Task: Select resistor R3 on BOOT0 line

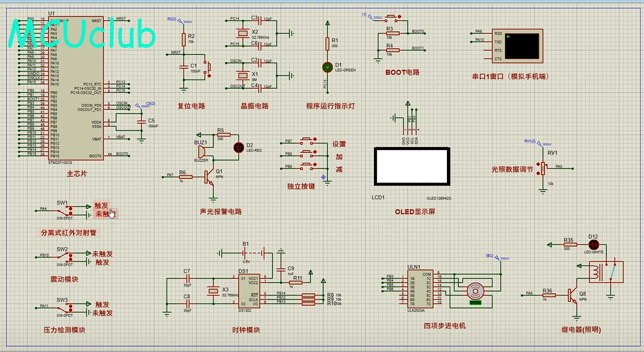Action: tap(392, 33)
